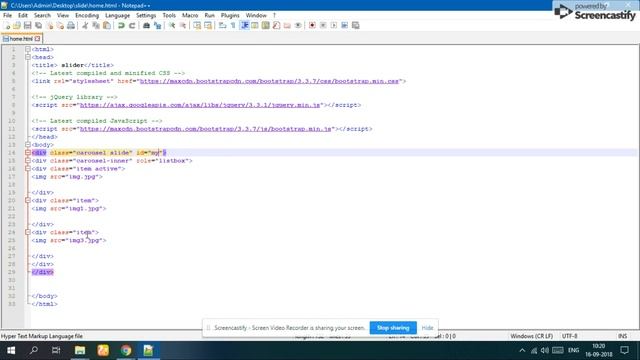
Task: Toggle the indent guide button
Action: (x=244, y=25)
